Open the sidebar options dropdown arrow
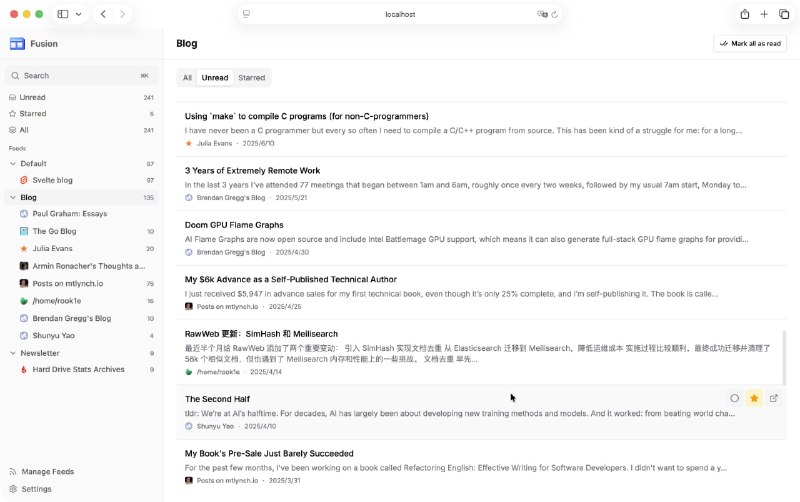This screenshot has height=502, width=800. click(79, 14)
